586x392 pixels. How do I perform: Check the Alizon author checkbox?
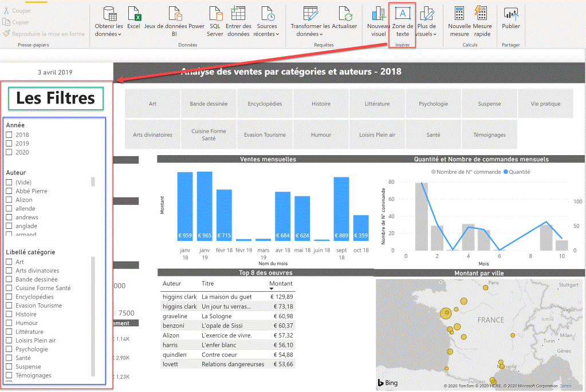9,200
